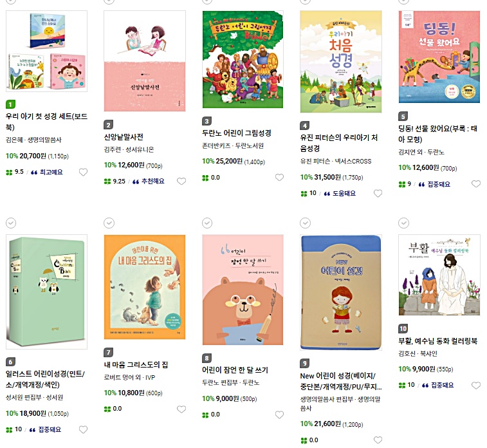Click heart icon next to 딩동! 선물 왔어요

click(x=476, y=184)
